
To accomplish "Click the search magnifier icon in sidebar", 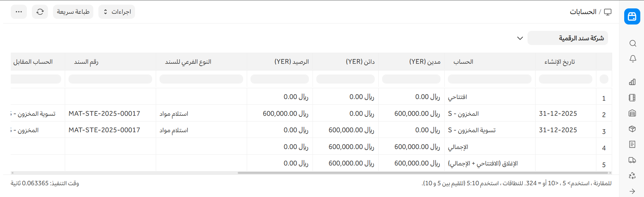I will 633,43.
